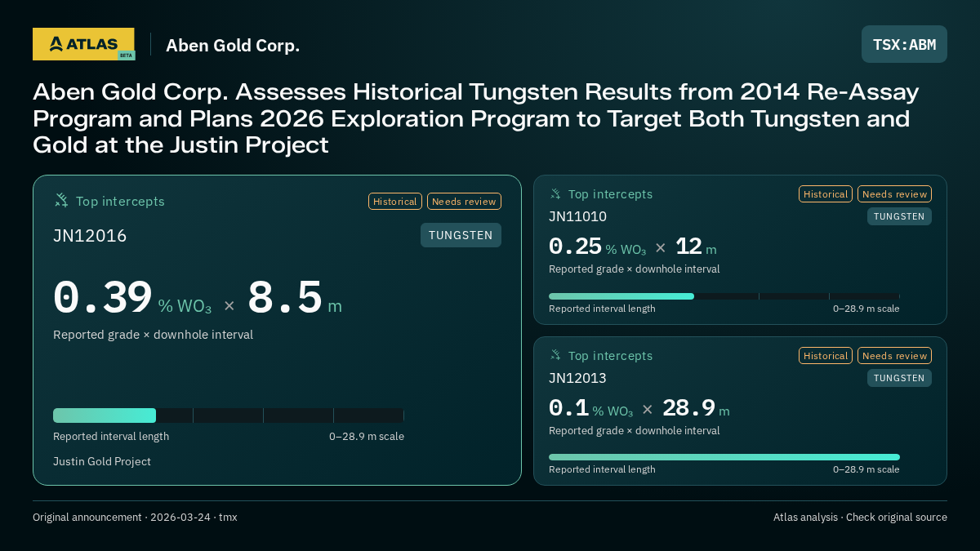Click 0–28.9 m scale label in JN12016 card
Image resolution: width=980 pixels, height=551 pixels.
[367, 436]
